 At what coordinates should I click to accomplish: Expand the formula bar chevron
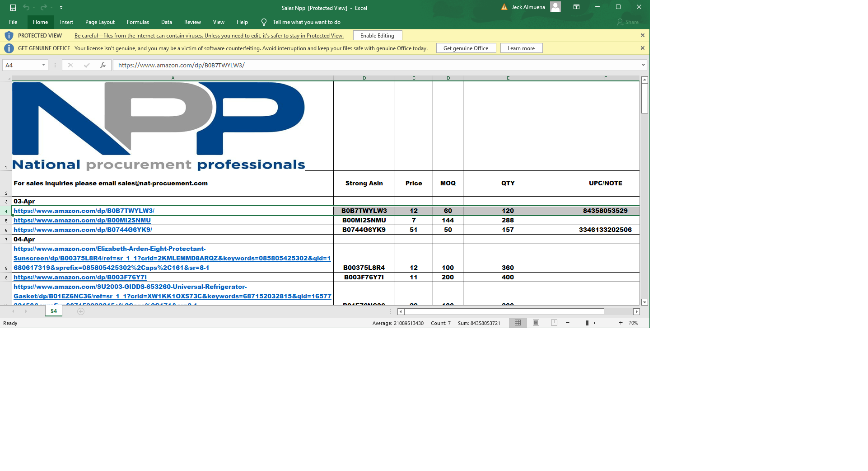643,65
